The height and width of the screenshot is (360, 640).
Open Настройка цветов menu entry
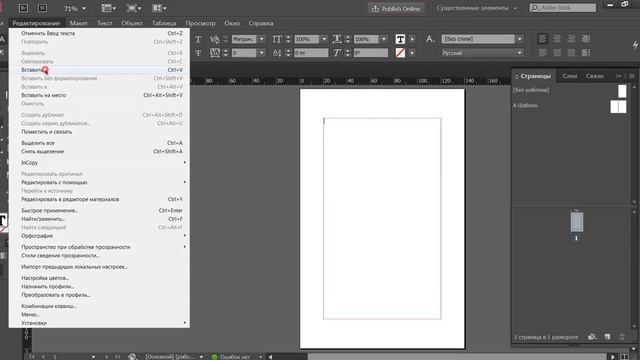tap(99, 278)
